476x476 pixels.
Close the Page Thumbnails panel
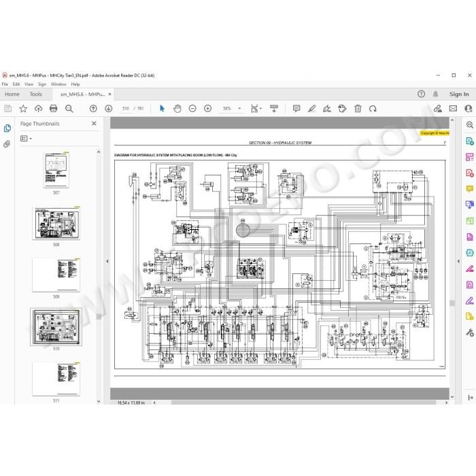pyautogui.click(x=94, y=123)
